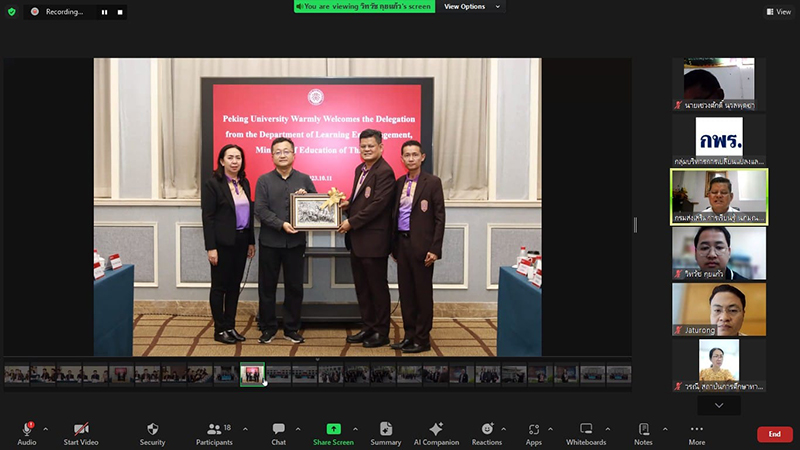The height and width of the screenshot is (450, 800).
Task: Select the highlighted active speaker tile
Action: click(719, 197)
